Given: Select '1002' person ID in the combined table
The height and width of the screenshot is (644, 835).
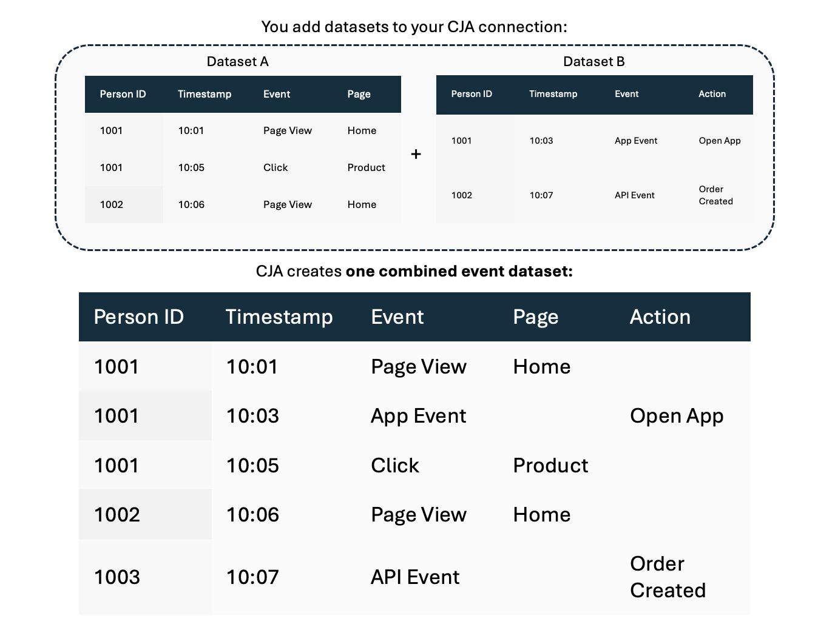Looking at the screenshot, I should 117,514.
